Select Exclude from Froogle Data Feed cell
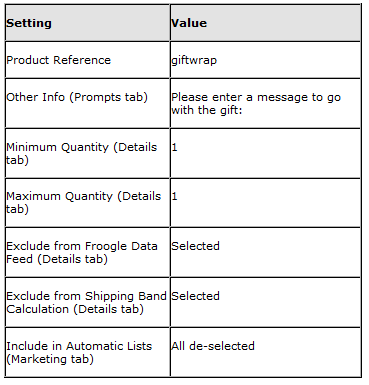 (87, 252)
